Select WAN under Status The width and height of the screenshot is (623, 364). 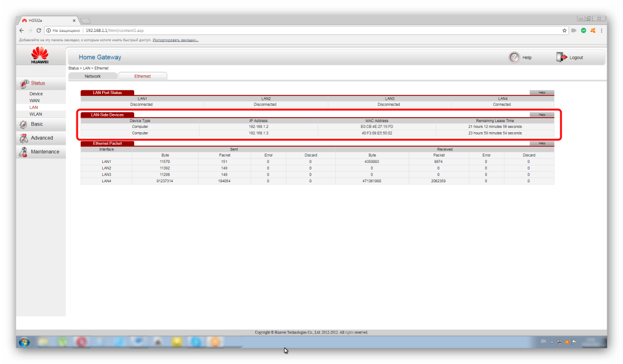click(34, 100)
